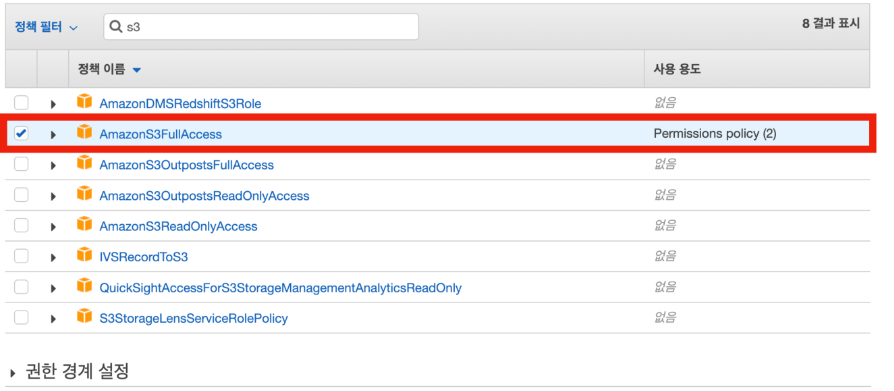The height and width of the screenshot is (391, 894).
Task: Open the S3StorageLensServiceRolePolicy link
Action: pyautogui.click(x=193, y=319)
